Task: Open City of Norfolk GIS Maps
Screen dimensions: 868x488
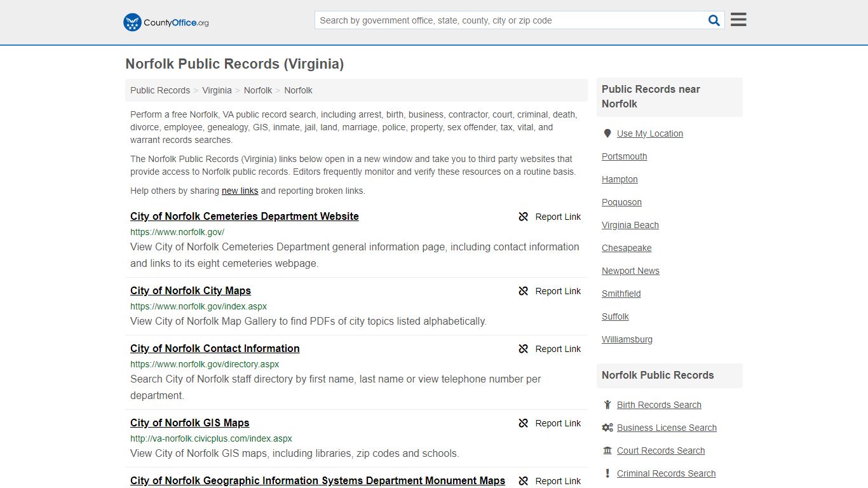Action: tap(189, 423)
